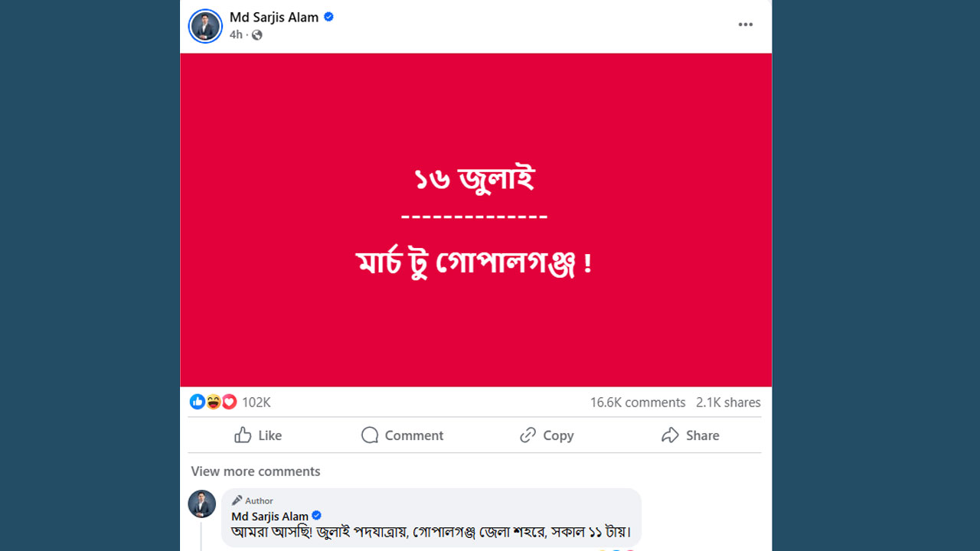Click the blue thumbs-up reaction icon near 102K
Viewport: 980px width, 551px height.
[x=198, y=401]
